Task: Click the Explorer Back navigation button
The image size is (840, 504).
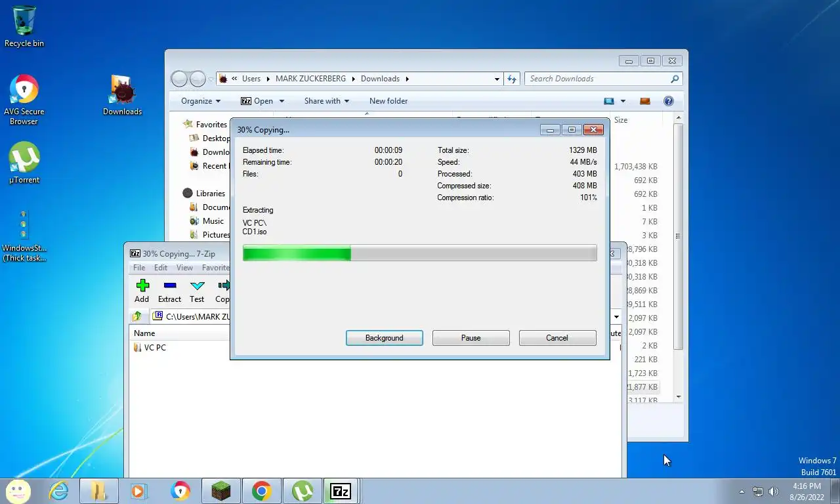Action: point(179,79)
